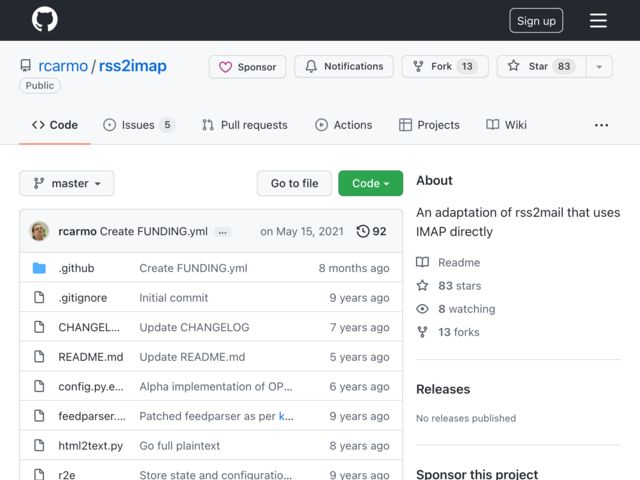Open the Readme link in About
640x480 pixels.
459,262
